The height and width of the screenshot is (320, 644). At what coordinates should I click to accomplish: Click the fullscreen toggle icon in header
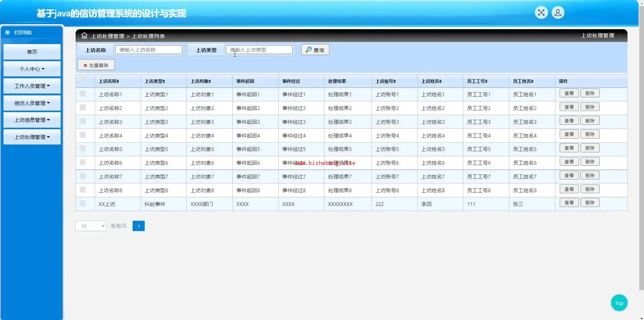click(541, 13)
